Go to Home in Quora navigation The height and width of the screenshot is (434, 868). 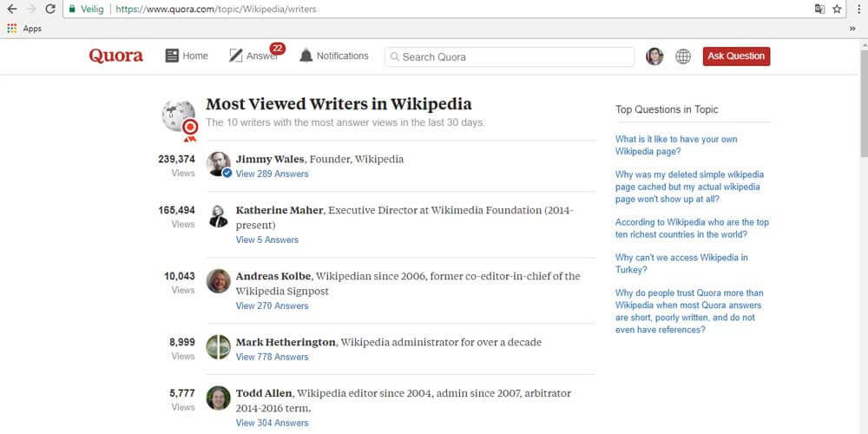pyautogui.click(x=187, y=56)
